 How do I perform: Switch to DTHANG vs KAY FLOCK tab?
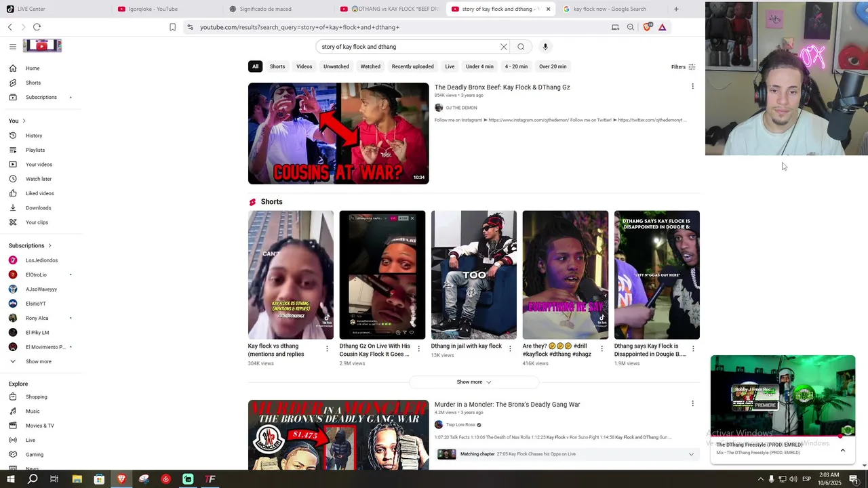389,9
